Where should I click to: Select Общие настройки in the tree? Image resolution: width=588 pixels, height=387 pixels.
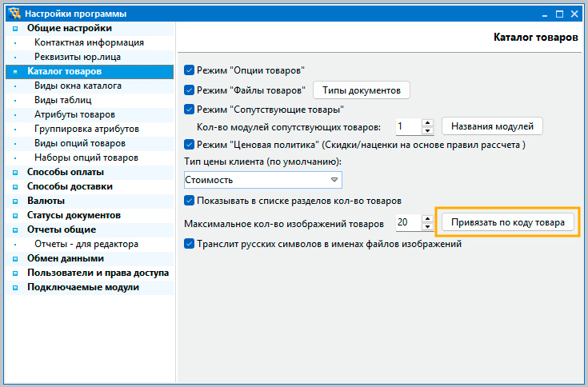tap(70, 29)
